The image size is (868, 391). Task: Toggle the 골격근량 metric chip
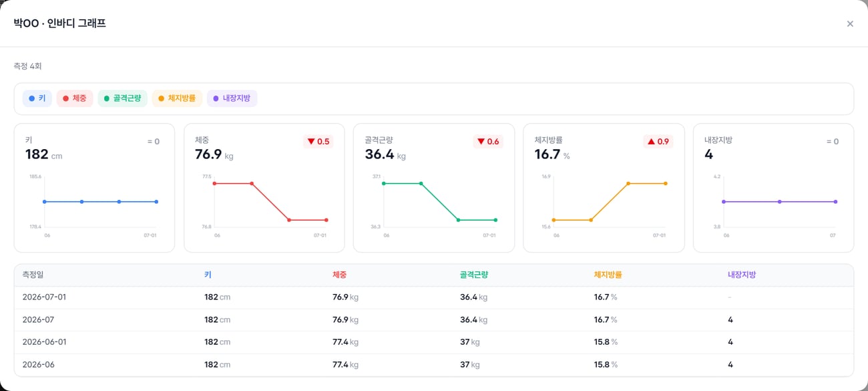pos(122,98)
